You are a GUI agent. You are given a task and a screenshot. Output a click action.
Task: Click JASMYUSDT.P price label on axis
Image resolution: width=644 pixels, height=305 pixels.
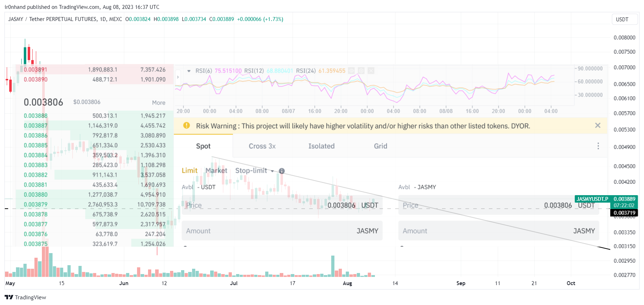(592, 199)
